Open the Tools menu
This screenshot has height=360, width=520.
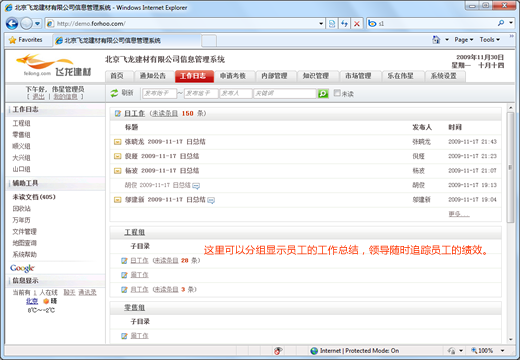coord(490,40)
